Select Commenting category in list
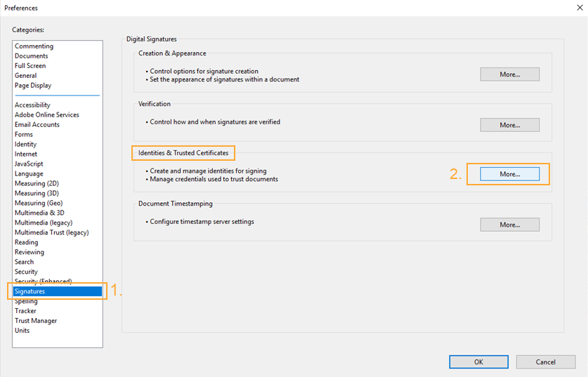Viewport: 588px width, 377px height. 34,46
